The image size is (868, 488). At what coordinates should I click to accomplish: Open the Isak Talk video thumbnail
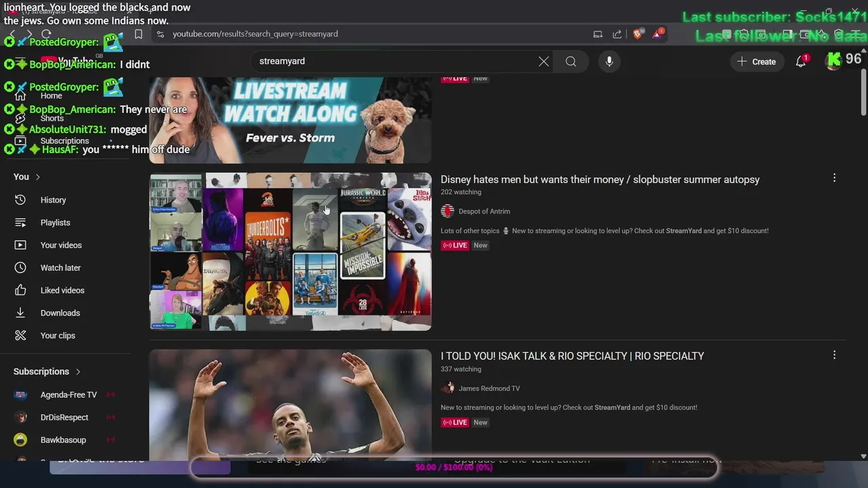(x=290, y=405)
